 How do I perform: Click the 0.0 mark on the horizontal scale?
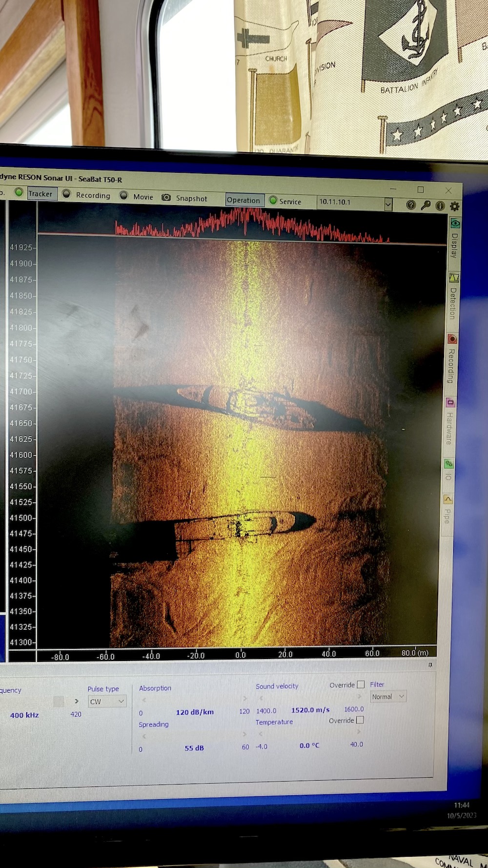[x=241, y=655]
